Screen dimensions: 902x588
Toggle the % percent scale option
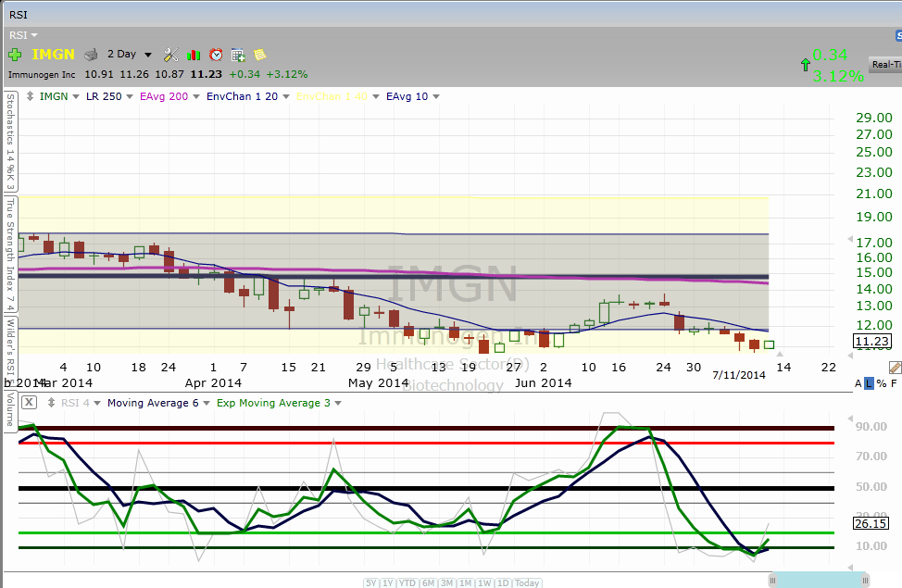881,383
